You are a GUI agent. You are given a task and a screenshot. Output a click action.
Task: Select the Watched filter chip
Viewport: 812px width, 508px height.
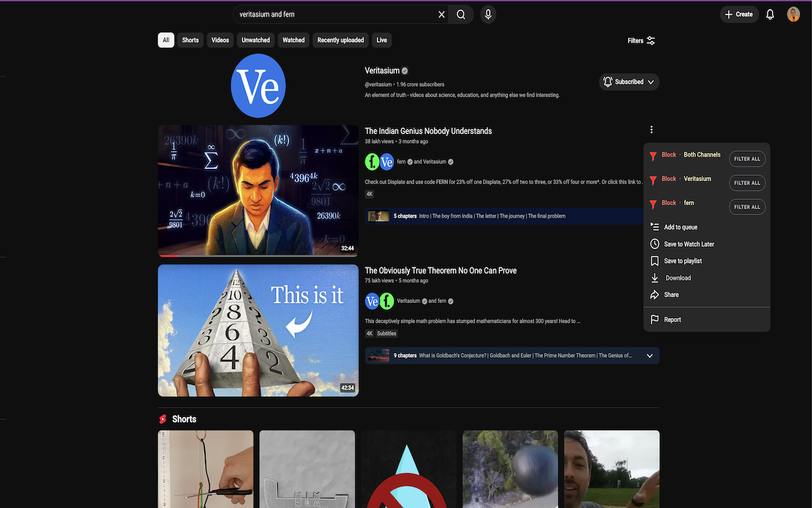294,40
